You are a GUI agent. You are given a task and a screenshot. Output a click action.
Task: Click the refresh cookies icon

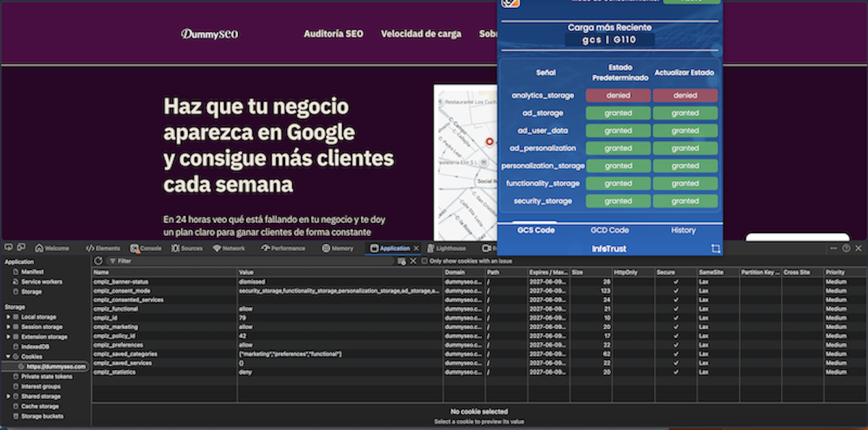pos(98,261)
